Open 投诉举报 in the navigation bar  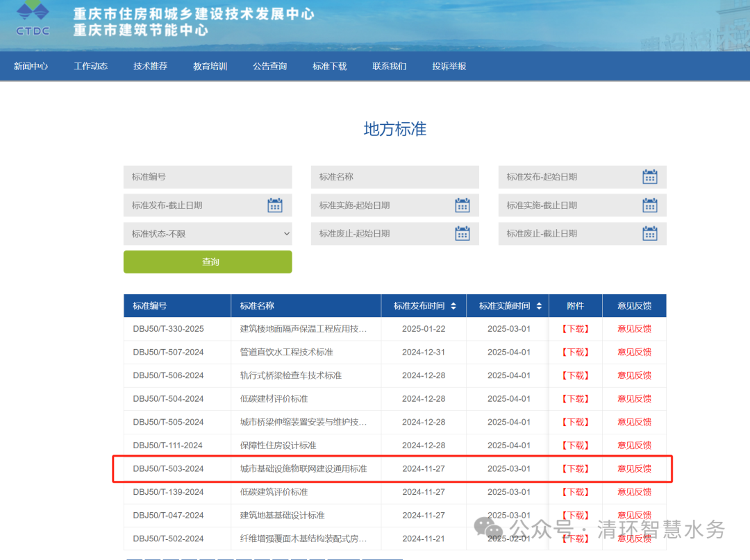point(449,67)
